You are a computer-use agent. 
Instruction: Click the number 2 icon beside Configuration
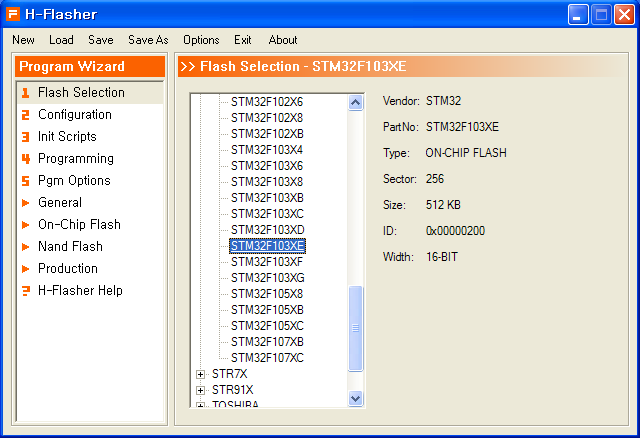point(26,115)
